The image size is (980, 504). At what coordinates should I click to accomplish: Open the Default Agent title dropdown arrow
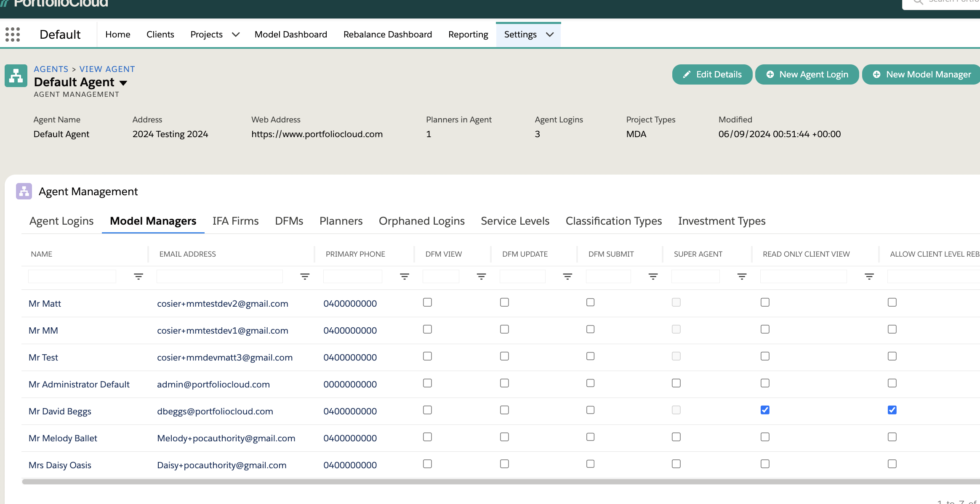pyautogui.click(x=123, y=83)
